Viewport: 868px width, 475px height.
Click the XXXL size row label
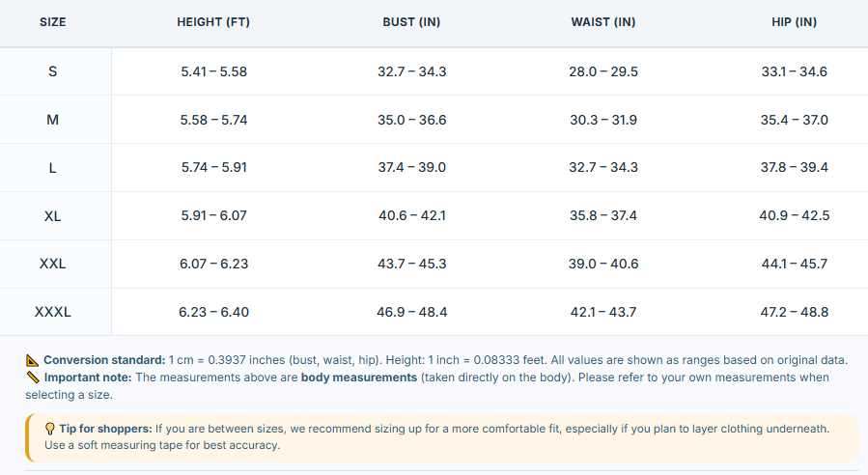click(x=52, y=312)
